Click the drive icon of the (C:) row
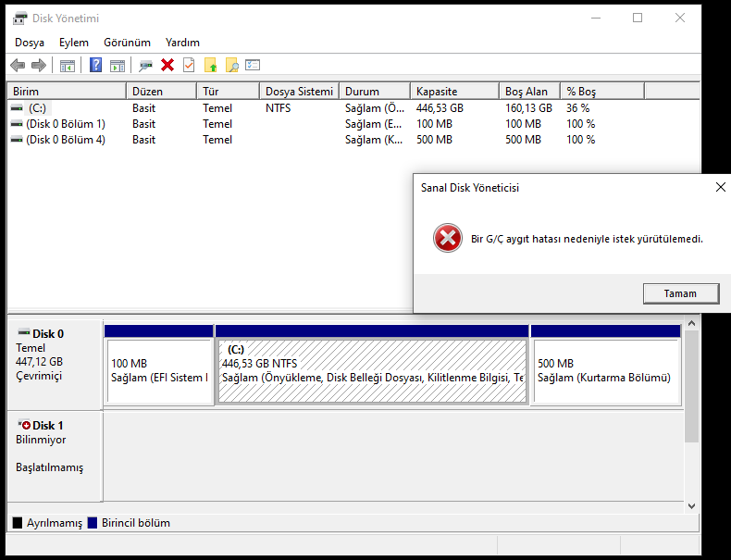The width and height of the screenshot is (731, 560). click(17, 108)
